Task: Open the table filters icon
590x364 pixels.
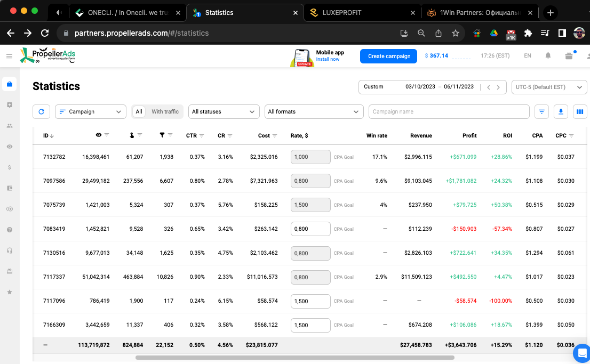Action: (x=541, y=112)
